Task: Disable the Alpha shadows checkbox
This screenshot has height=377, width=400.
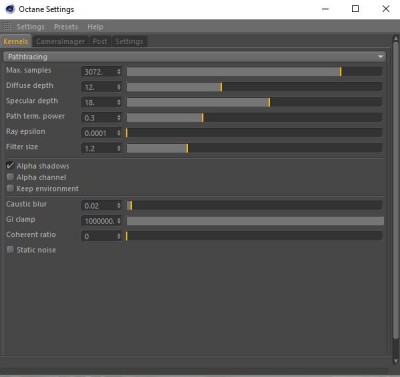Action: [x=10, y=165]
